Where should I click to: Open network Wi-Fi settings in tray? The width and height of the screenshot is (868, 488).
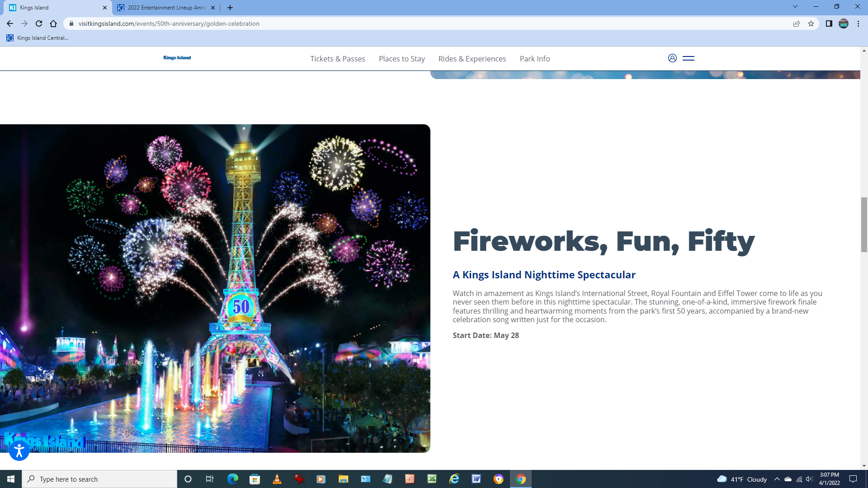[x=799, y=479]
